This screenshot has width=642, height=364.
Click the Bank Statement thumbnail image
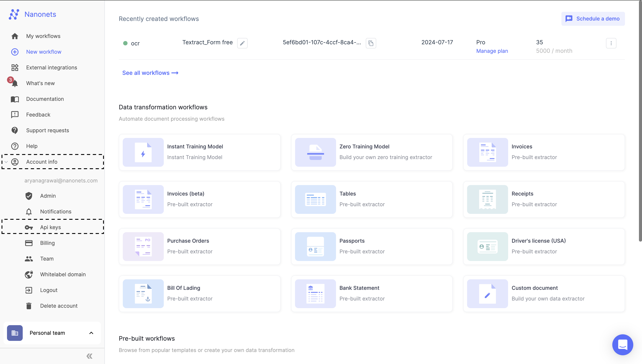315,294
